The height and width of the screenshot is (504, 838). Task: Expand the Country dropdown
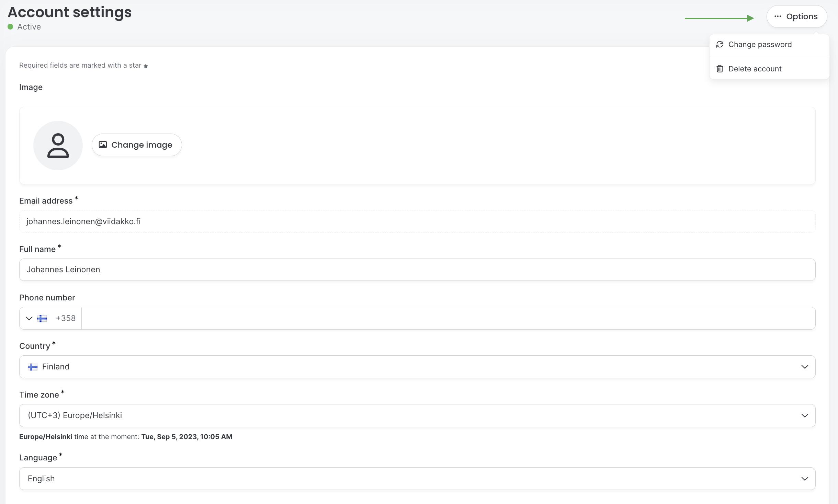[804, 367]
